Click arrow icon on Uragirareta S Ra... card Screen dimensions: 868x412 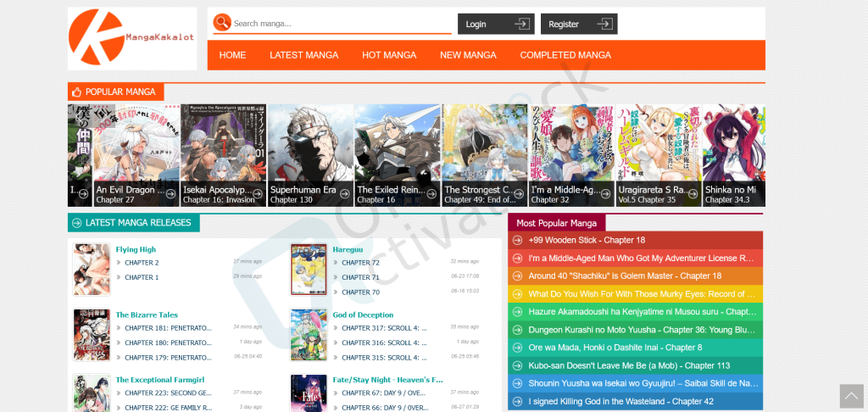[693, 194]
